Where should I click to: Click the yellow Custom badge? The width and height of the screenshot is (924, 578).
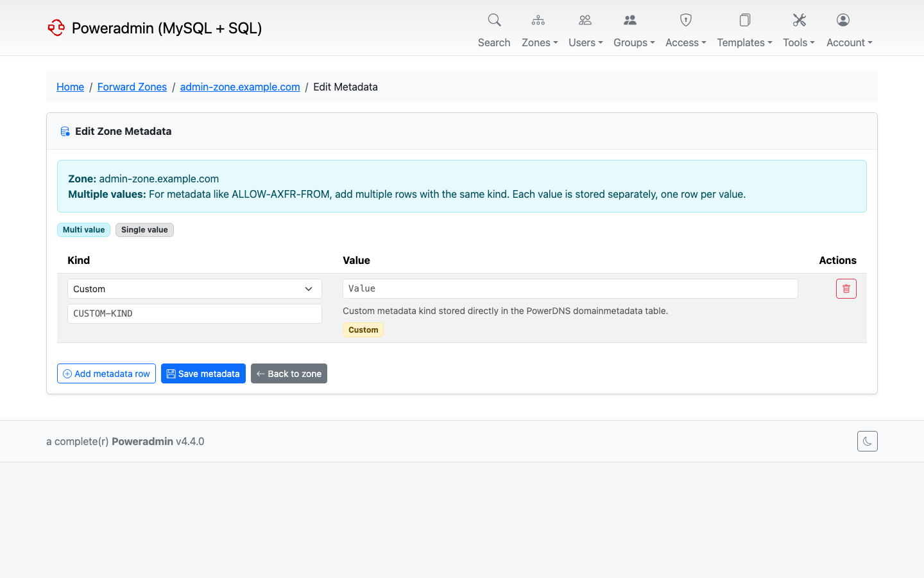(363, 330)
